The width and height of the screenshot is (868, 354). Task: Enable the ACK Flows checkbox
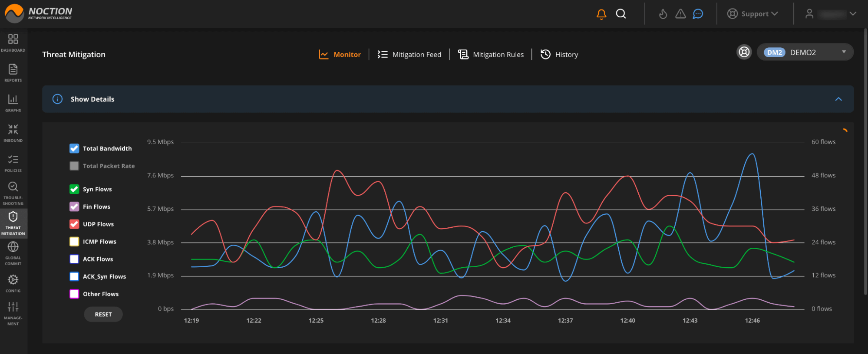tap(74, 259)
